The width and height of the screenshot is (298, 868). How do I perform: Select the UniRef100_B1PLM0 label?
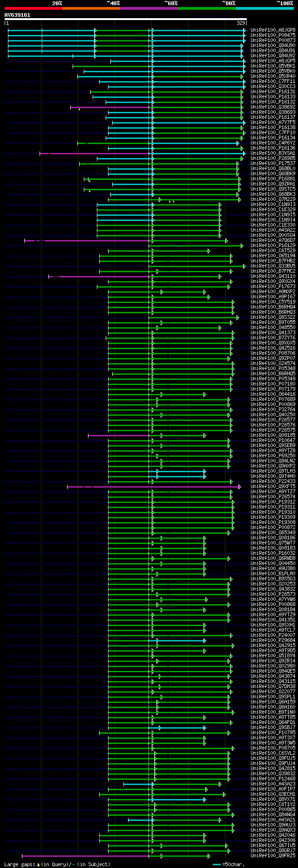point(273,573)
